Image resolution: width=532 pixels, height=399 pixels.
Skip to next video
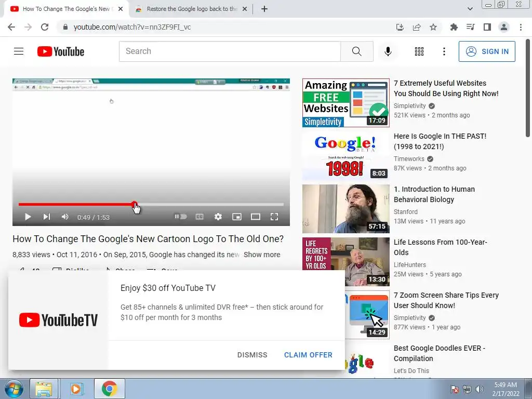coord(46,217)
